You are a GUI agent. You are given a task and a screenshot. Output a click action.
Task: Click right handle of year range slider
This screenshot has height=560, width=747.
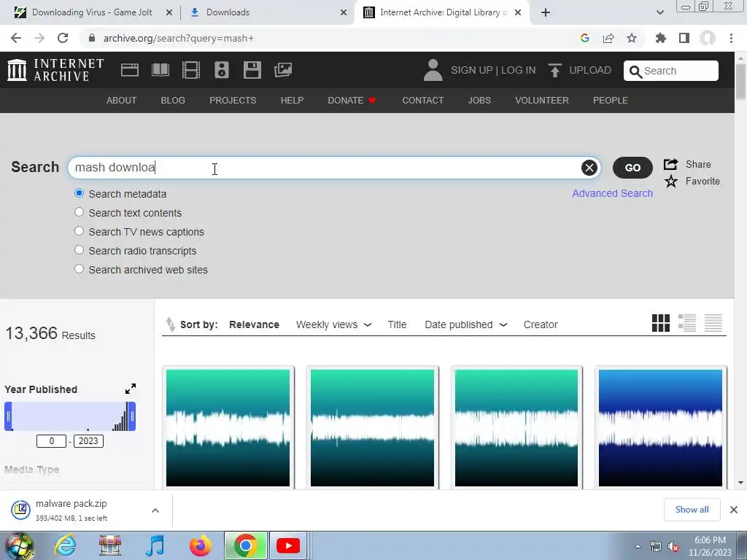(132, 416)
